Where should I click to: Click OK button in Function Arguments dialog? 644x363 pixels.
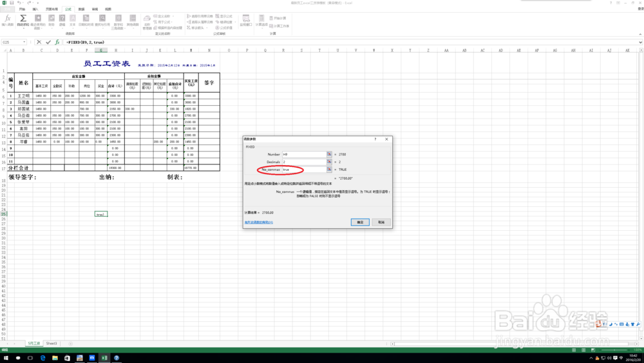coord(360,222)
